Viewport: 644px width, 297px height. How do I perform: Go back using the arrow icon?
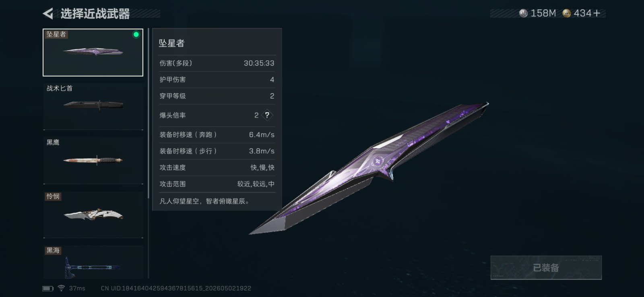click(x=48, y=14)
